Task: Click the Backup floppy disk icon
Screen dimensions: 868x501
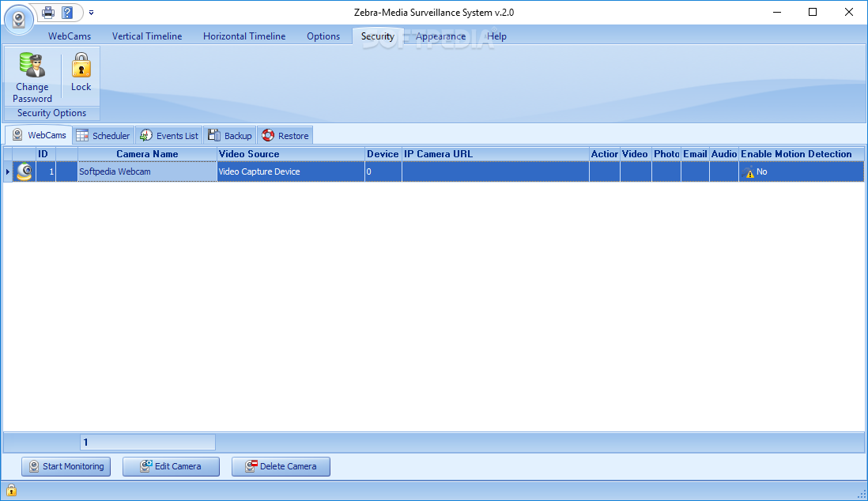Action: click(213, 135)
